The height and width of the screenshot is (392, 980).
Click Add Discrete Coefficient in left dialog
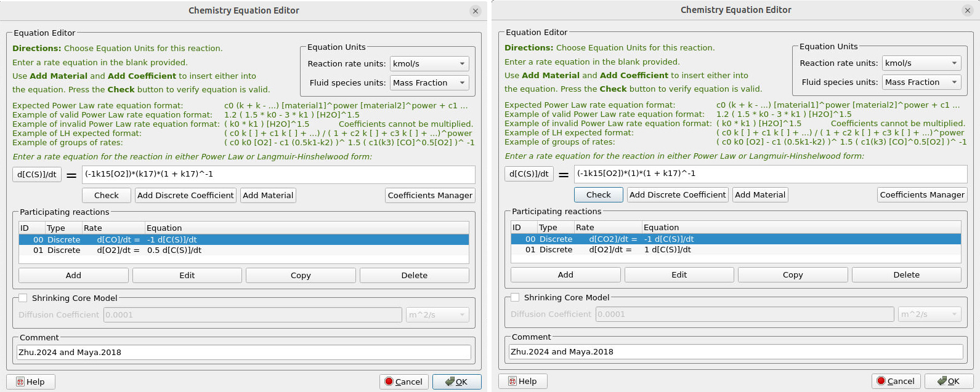[185, 196]
